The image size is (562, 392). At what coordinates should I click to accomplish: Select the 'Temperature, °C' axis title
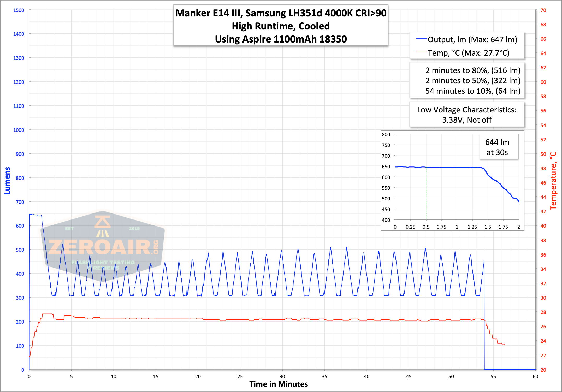coord(553,181)
